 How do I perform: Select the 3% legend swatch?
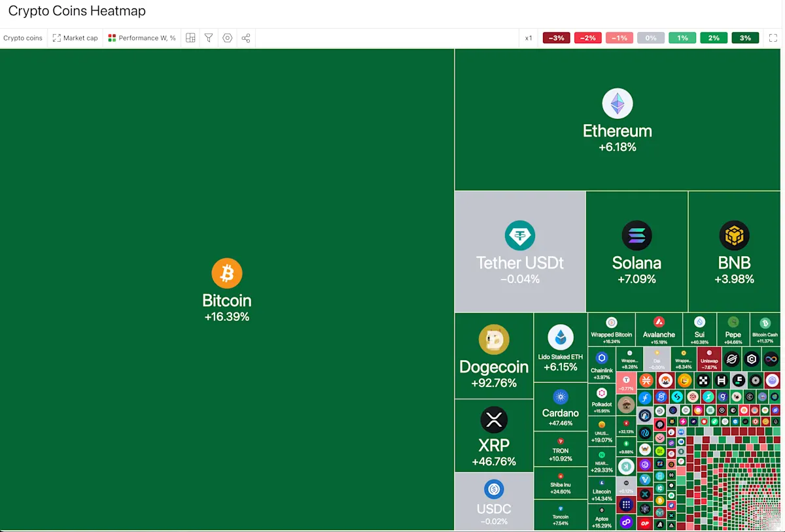click(x=745, y=38)
